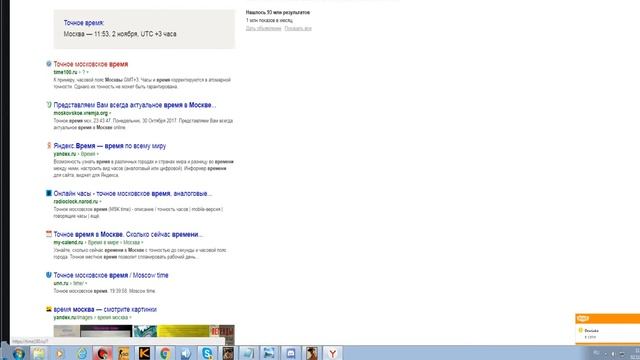The image size is (640, 360).
Task: Click the radioclock.narod.ru green URL
Action: (76, 202)
